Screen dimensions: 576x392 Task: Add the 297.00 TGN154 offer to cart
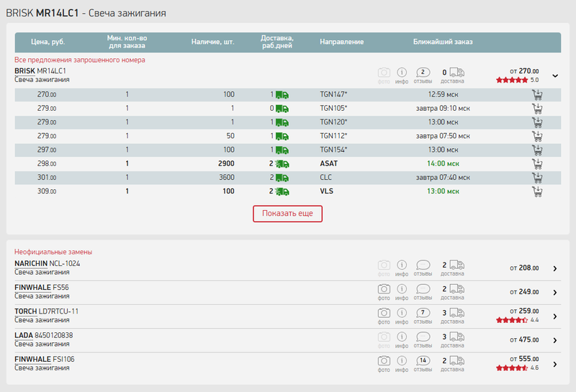point(537,150)
